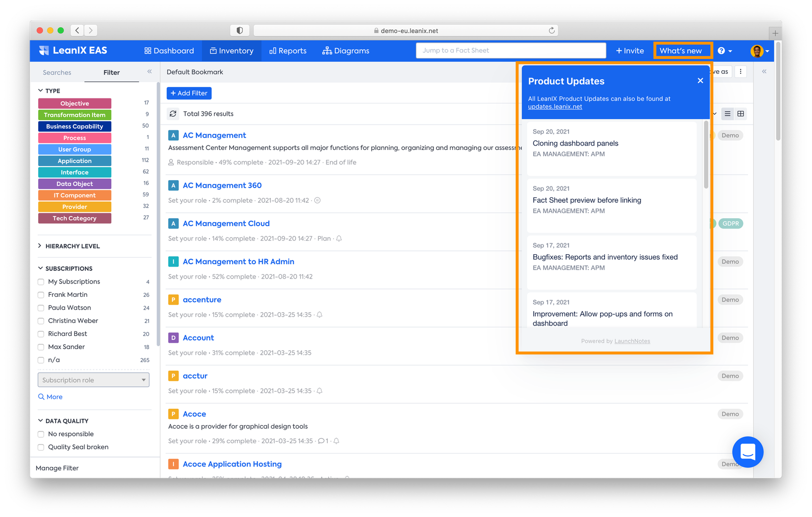Open the AC Management fact sheet link
Screen dimensions: 812x517
pyautogui.click(x=214, y=136)
